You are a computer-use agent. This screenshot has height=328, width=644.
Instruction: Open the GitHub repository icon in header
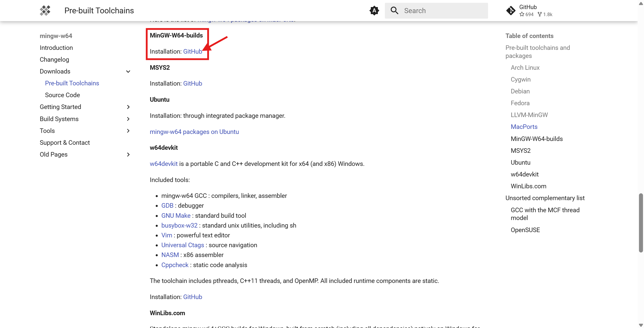(x=511, y=11)
